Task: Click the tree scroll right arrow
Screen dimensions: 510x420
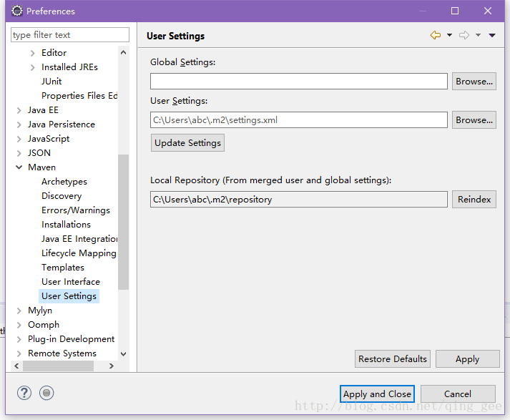Action: click(112, 366)
